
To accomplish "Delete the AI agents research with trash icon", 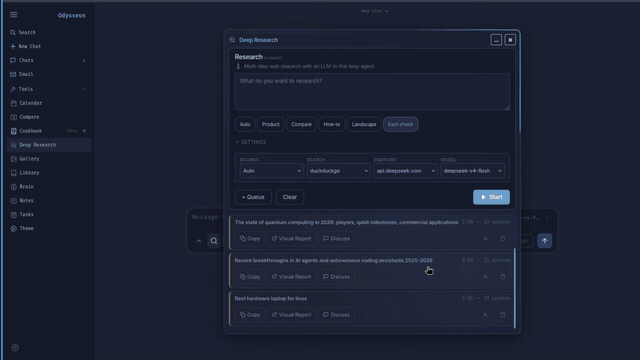I will 503,277.
